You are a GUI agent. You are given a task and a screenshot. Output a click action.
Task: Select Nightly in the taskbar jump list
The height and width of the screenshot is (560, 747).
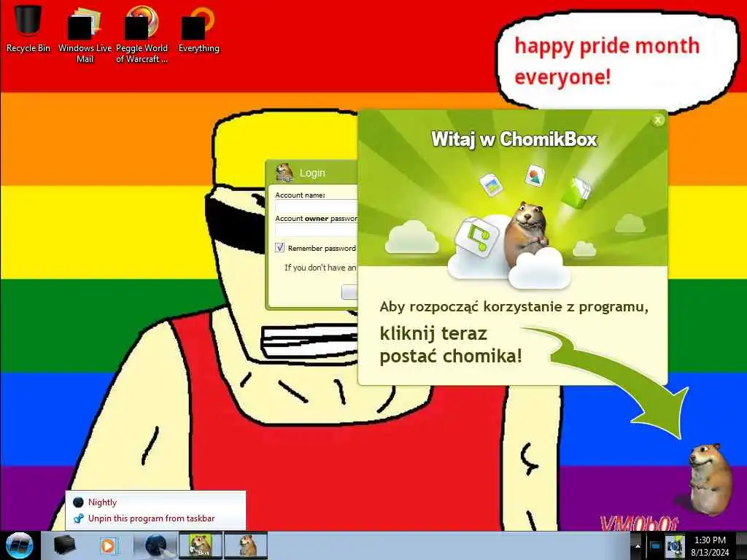tap(155, 502)
